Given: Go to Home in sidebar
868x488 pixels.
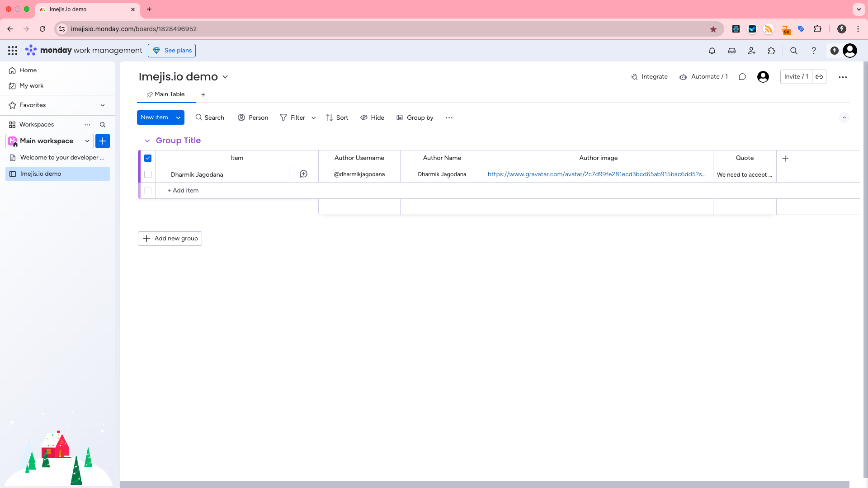Looking at the screenshot, I should click(28, 70).
